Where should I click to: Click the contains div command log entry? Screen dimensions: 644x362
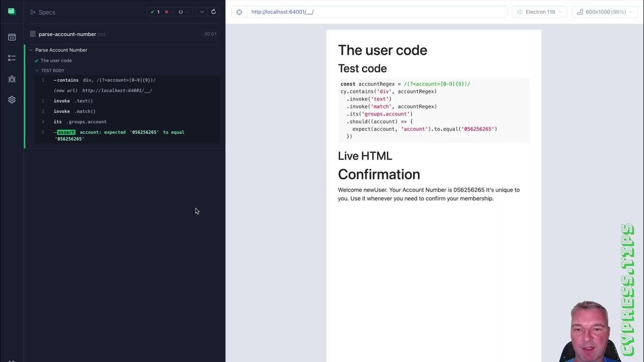point(106,80)
